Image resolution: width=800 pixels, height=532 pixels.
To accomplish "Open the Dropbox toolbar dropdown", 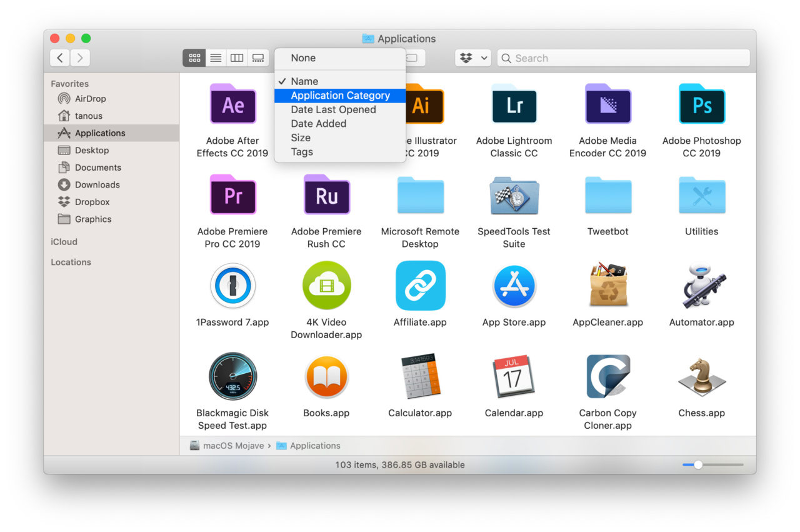I will (x=472, y=58).
